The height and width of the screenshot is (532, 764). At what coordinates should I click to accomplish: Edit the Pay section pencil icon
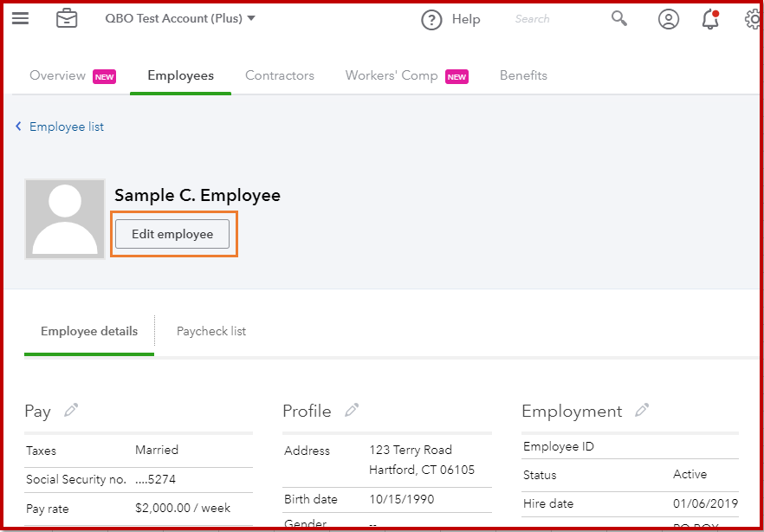coord(71,410)
